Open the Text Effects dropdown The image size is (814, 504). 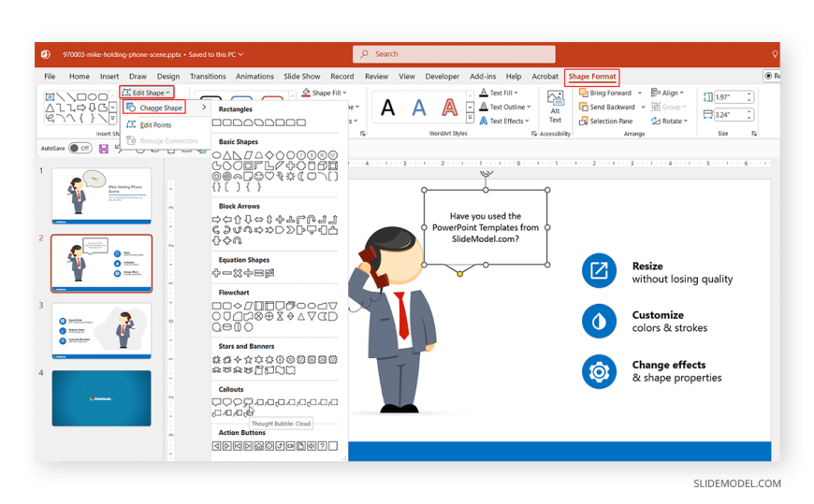527,121
